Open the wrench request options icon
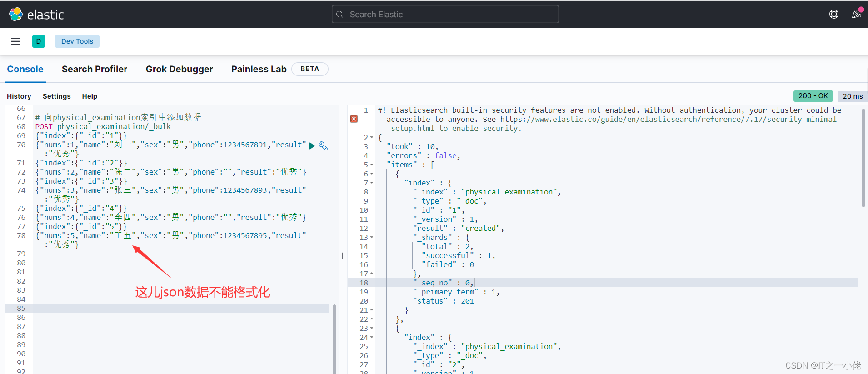 click(323, 146)
